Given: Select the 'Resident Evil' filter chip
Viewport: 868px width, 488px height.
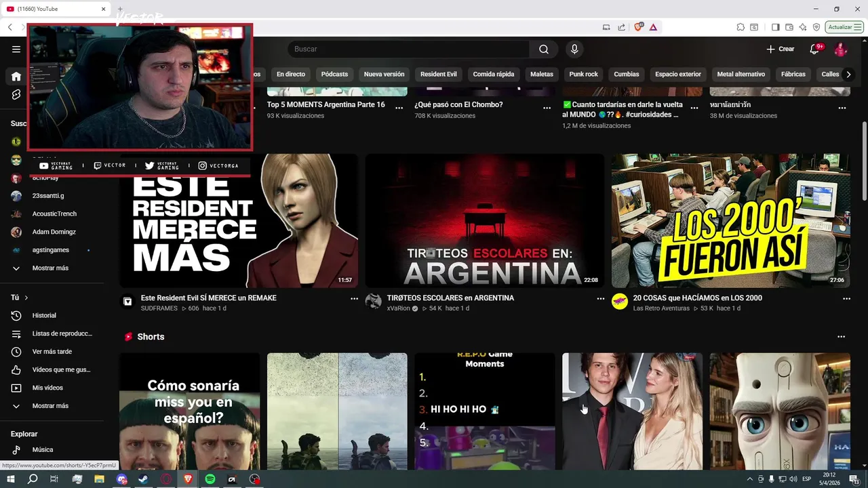Looking at the screenshot, I should pyautogui.click(x=438, y=74).
